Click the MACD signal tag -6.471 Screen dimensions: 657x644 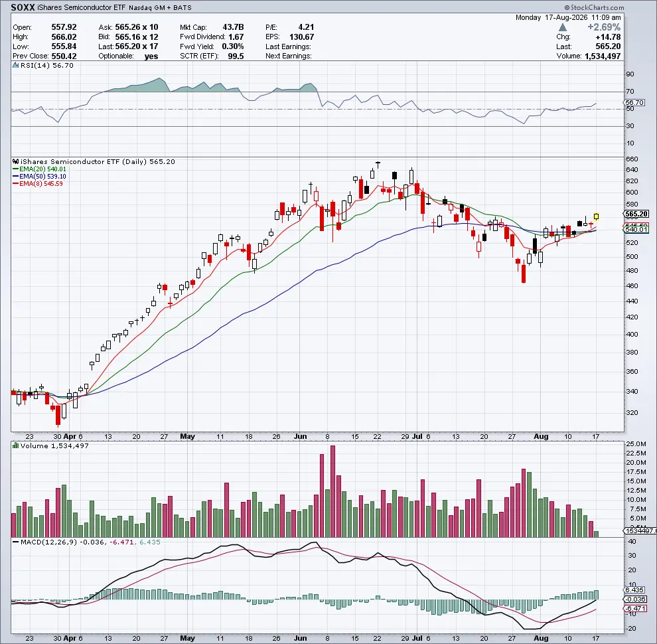click(635, 608)
